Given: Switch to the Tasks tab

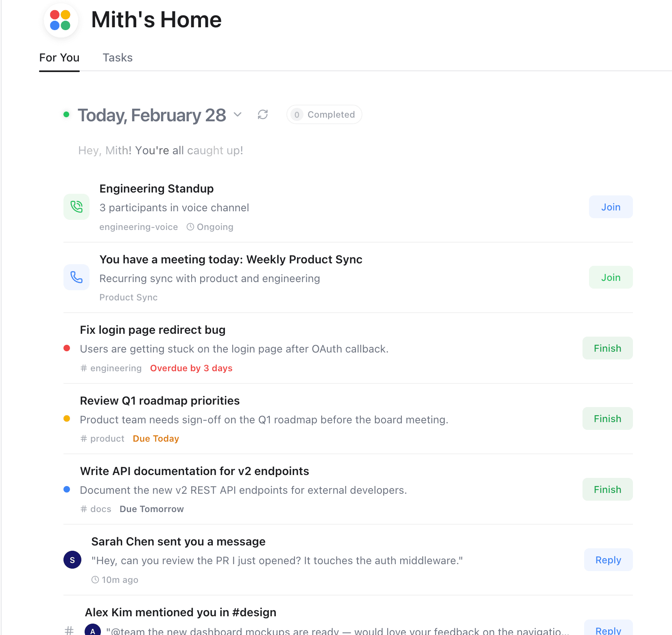Looking at the screenshot, I should [118, 58].
